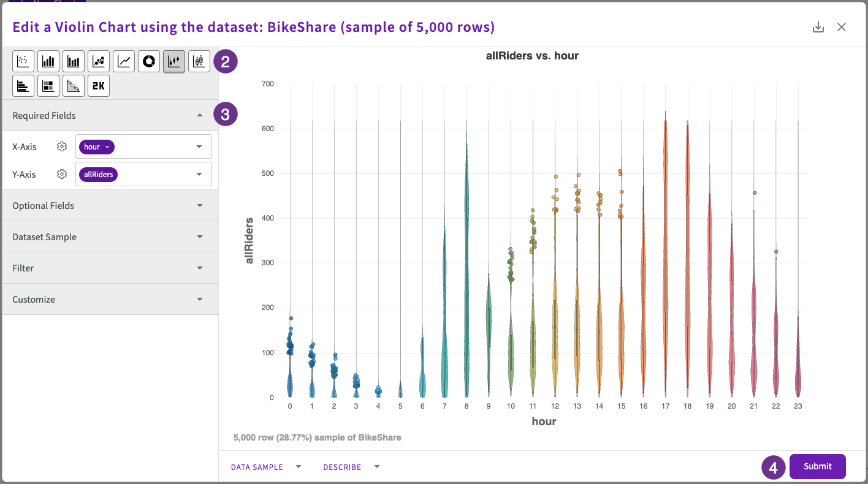Select the heatmap chart type
868x484 pixels.
pyautogui.click(x=48, y=86)
